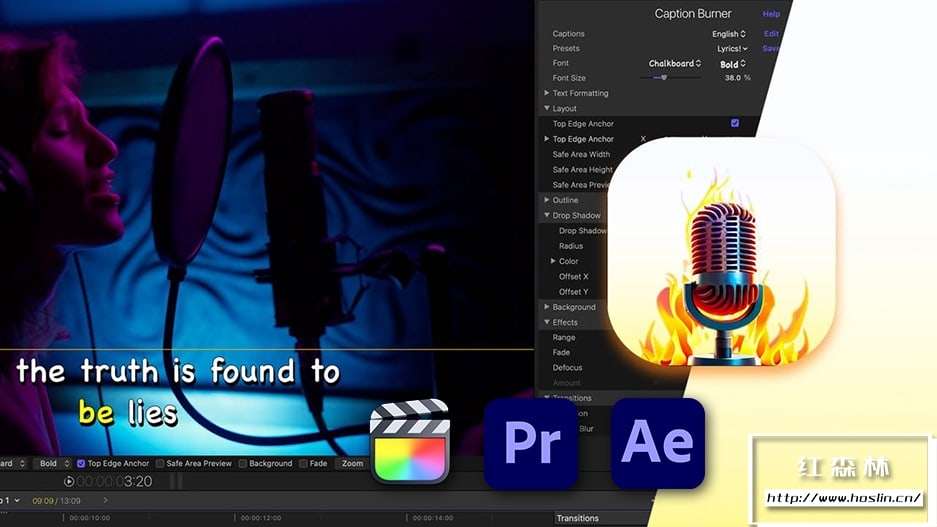Enable the Background checkbox in viewer bar
This screenshot has width=937, height=527.
point(243,464)
